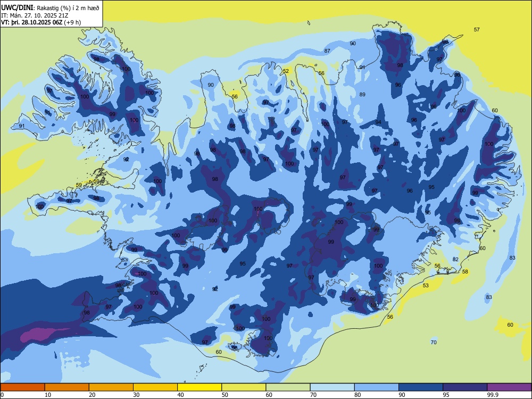Click the map value '82' in the southeast
This screenshot has width=532, height=399.
(455, 259)
